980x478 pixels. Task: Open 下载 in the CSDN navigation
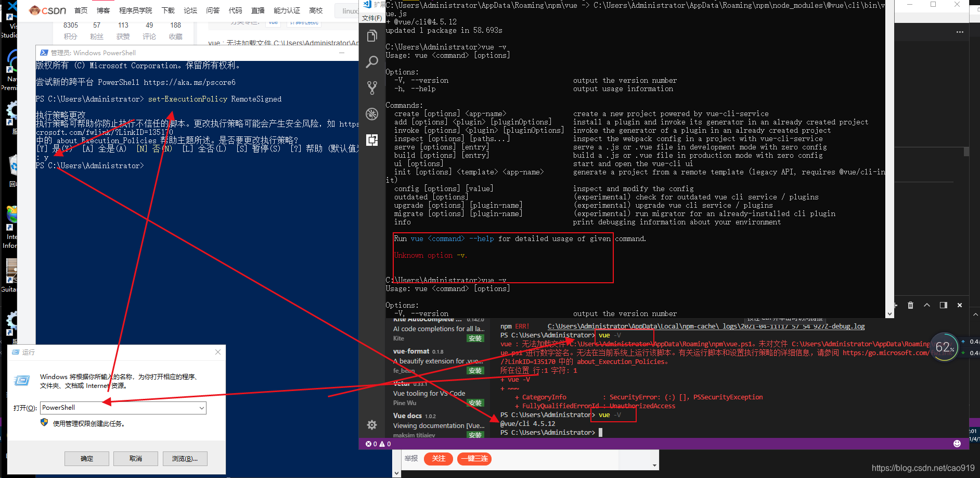[x=168, y=10]
